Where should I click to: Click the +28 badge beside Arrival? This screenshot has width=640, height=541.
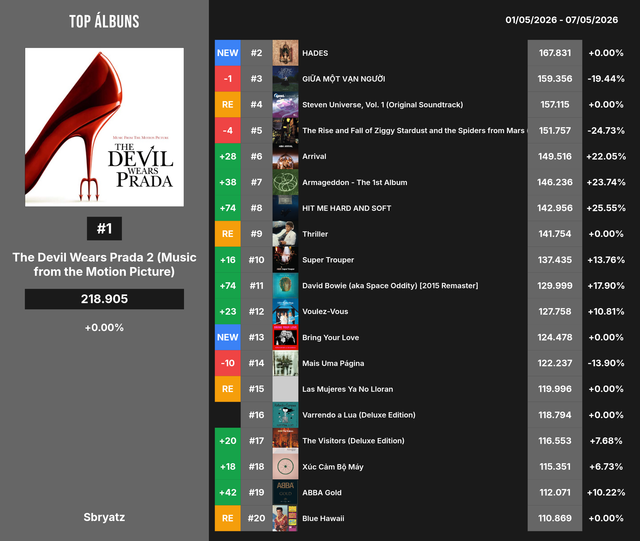228,156
